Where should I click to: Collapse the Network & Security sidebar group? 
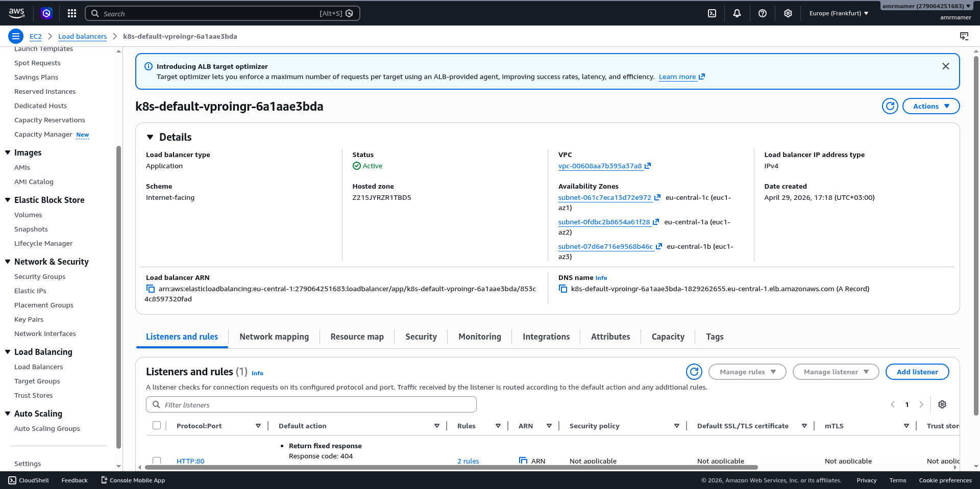8,262
